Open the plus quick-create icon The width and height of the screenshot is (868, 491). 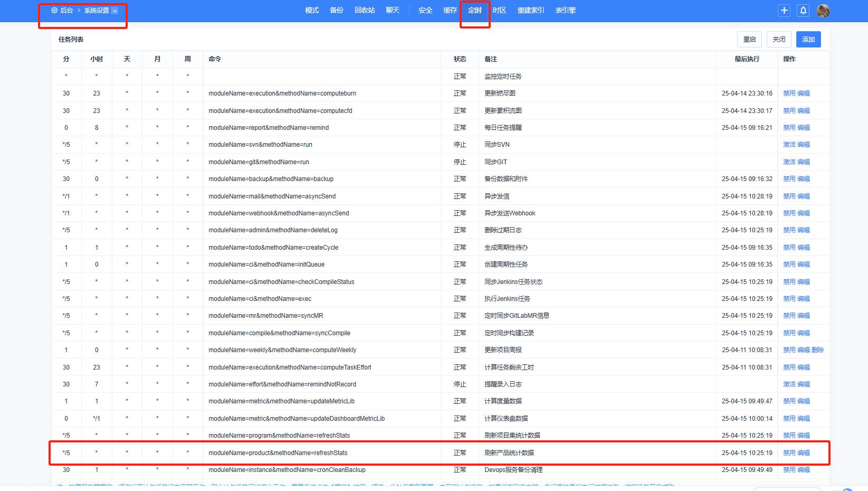784,11
